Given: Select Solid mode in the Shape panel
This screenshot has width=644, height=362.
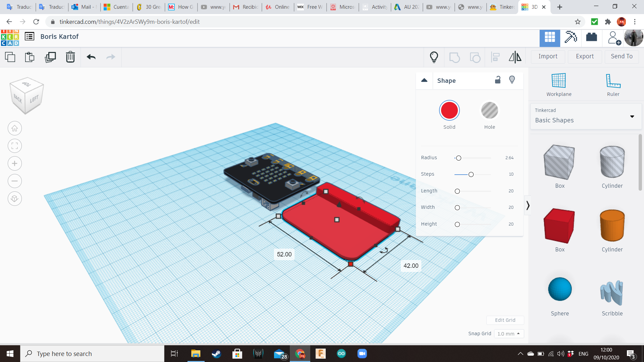Looking at the screenshot, I should pos(449,110).
